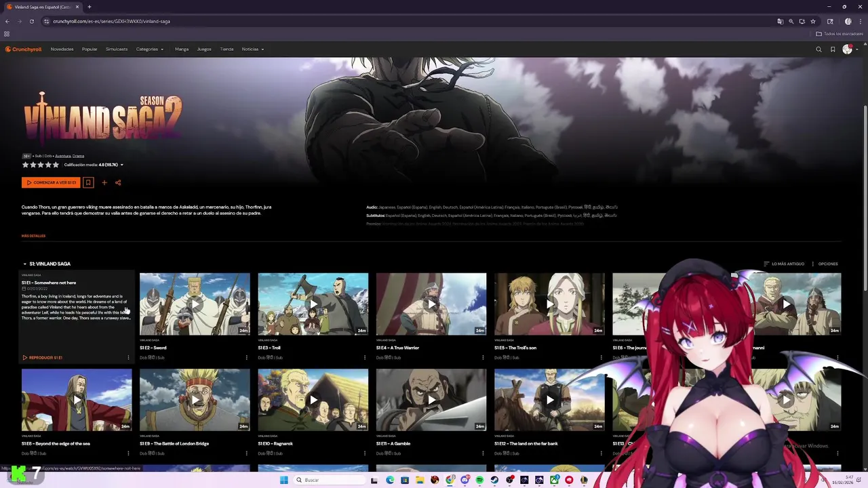The height and width of the screenshot is (488, 868).
Task: Open more options for S1 E1 Somewhere not here
Action: click(x=128, y=357)
